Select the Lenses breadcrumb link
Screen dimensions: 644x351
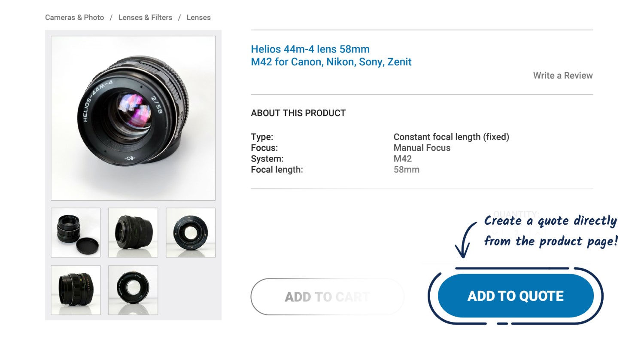click(x=198, y=18)
